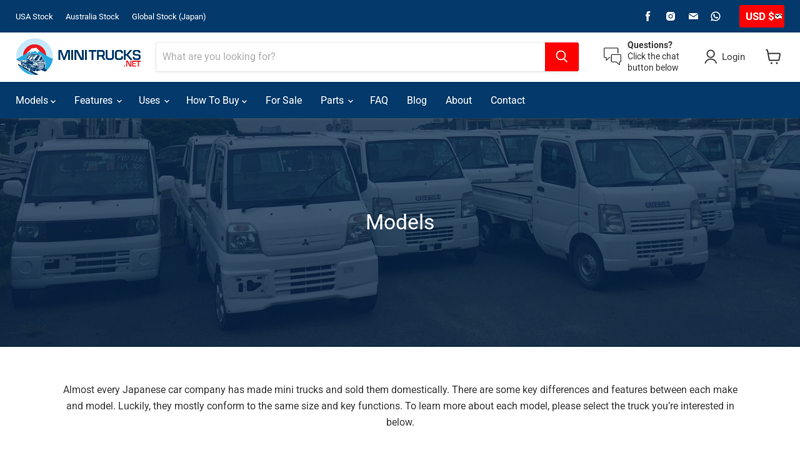800x450 pixels.
Task: Open the shopping cart icon
Action: 773,57
